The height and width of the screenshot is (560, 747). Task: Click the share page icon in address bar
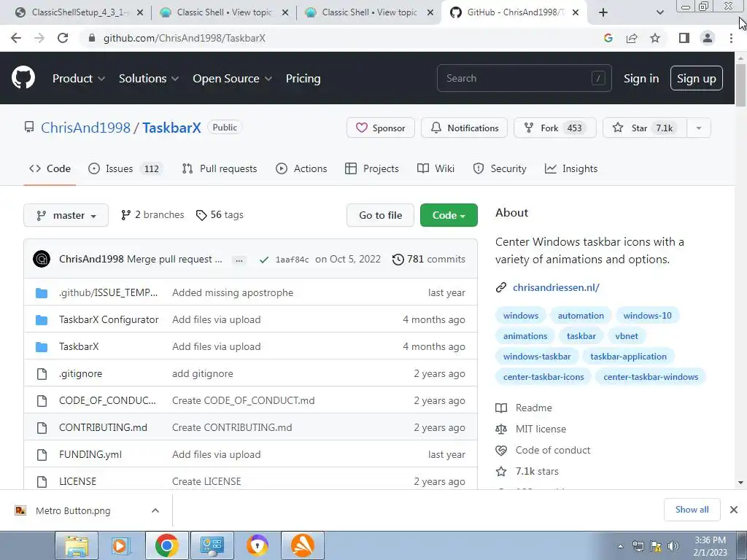point(632,38)
